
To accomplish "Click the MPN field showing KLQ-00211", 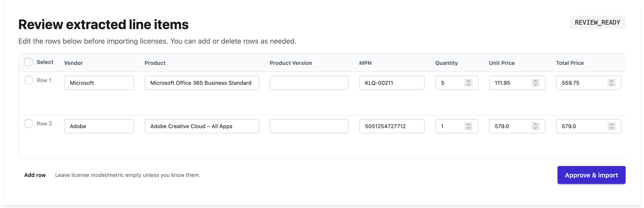I will click(x=392, y=83).
